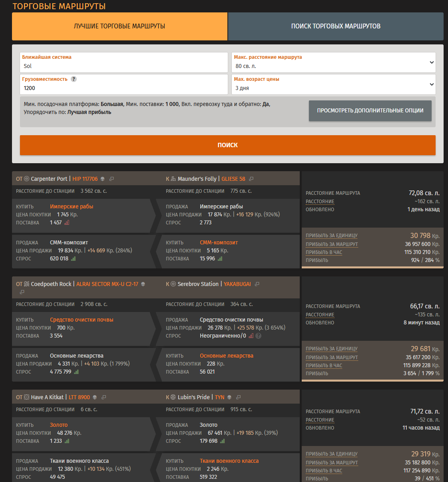Viewport: 448px width, 482px height.
Task: Click the skull icon next to LTT 8900
Action: click(95, 397)
